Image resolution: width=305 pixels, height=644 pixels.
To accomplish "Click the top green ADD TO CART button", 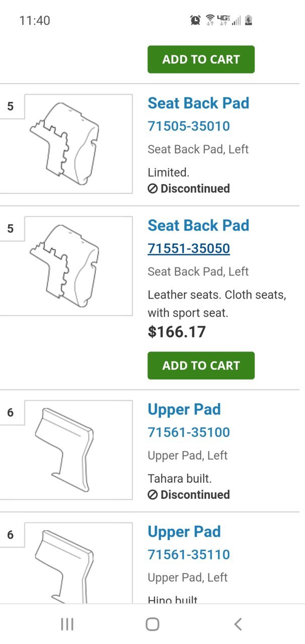I will tap(201, 59).
